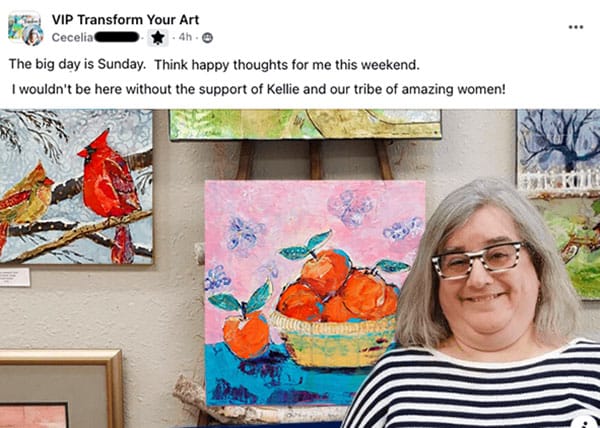The width and height of the screenshot is (600, 428).
Task: Click the text 'The big day is Sunday'
Action: coord(77,64)
